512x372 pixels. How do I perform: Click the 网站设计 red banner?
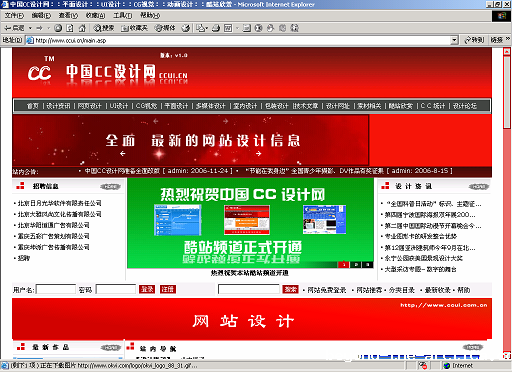[252, 319]
